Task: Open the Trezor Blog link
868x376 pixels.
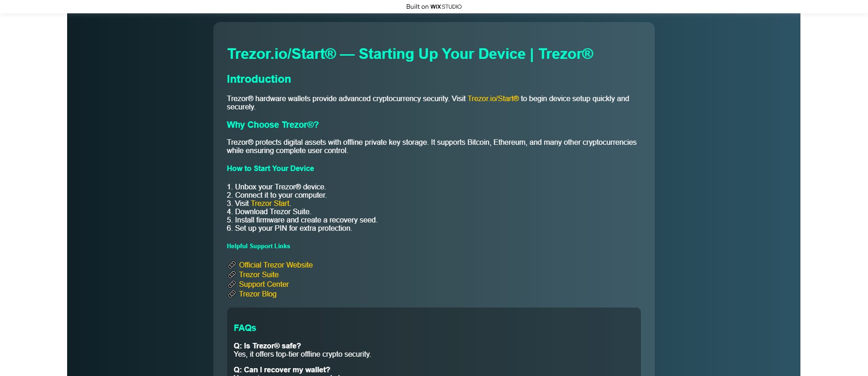Action: click(x=258, y=294)
